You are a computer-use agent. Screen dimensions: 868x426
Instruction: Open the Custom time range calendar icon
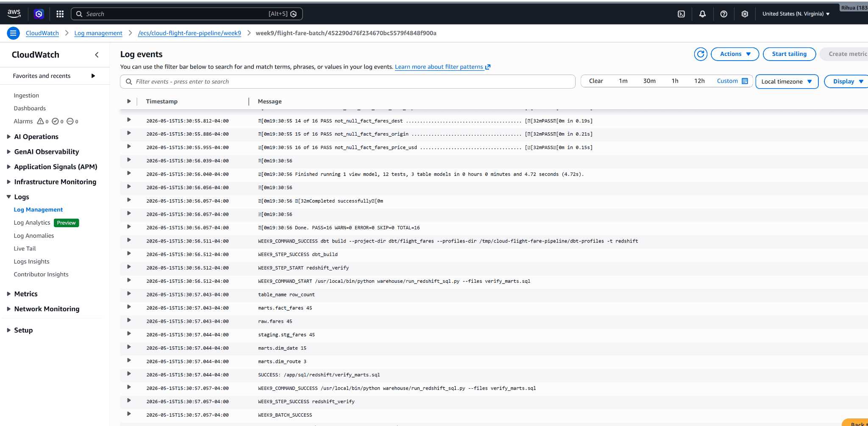(745, 81)
